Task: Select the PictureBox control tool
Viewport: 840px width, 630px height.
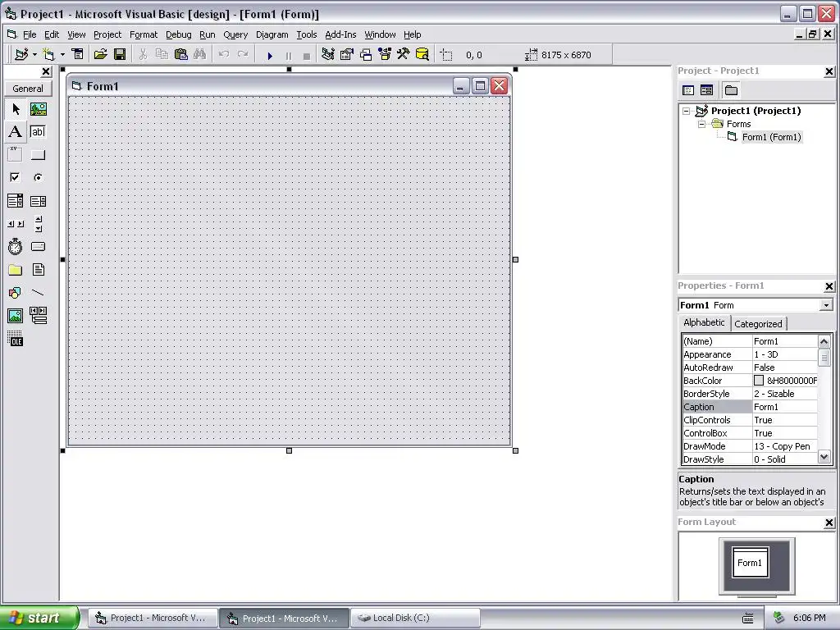Action: [x=38, y=109]
